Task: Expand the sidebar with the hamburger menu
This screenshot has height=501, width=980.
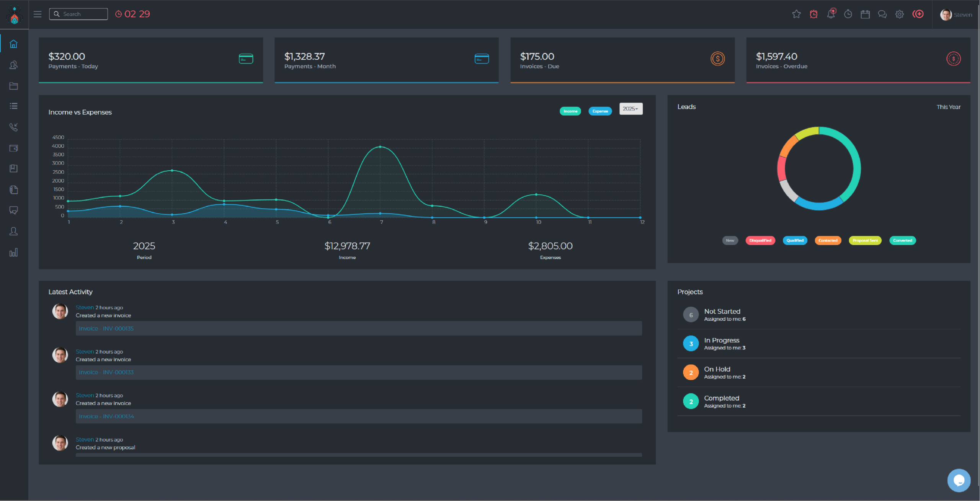Action: click(38, 14)
